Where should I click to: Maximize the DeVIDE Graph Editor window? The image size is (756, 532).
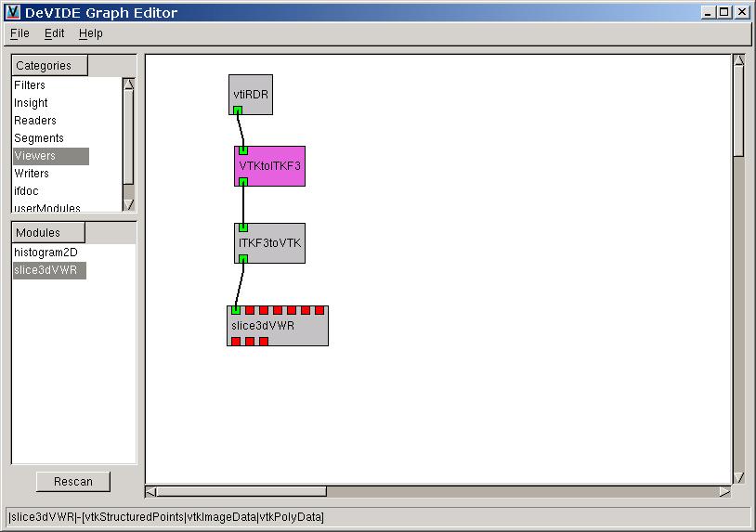[724, 12]
